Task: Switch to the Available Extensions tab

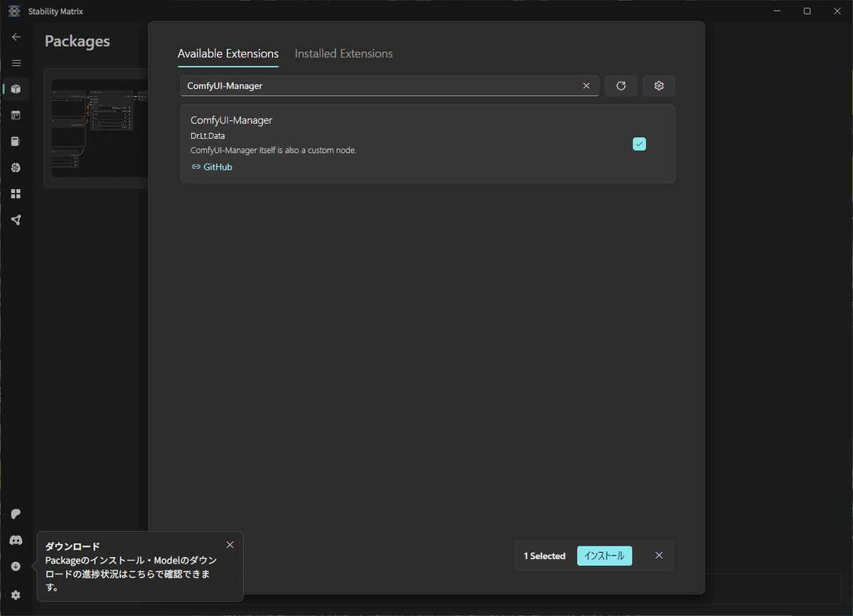Action: (228, 54)
